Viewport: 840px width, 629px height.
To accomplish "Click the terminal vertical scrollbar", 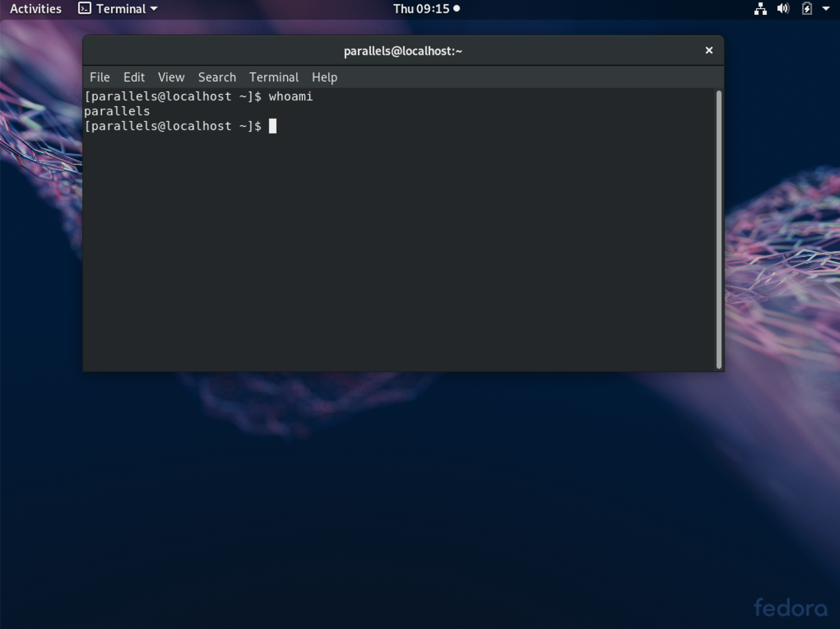I will click(719, 230).
